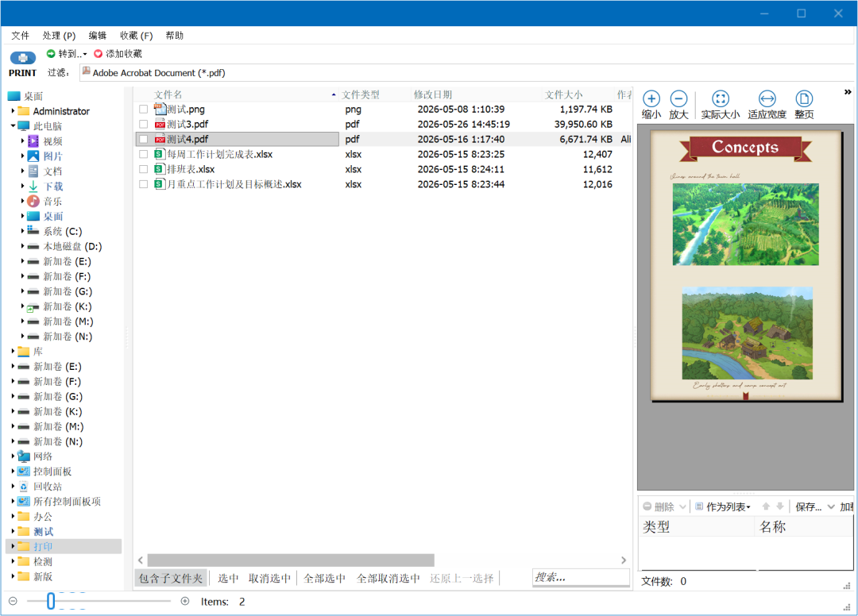
Task: Click the 删除 icon in list toolbar
Action: pos(647,506)
